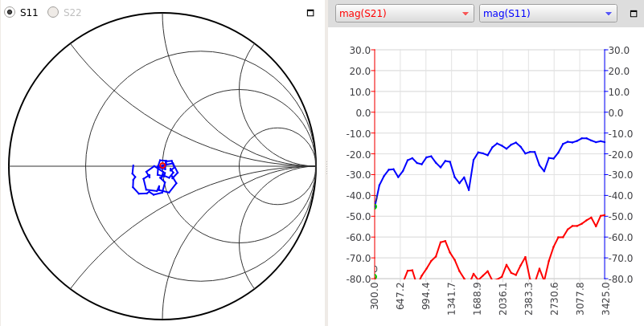This screenshot has width=644, height=326.
Task: Click the right axis 30.0 label
Action: (619, 51)
